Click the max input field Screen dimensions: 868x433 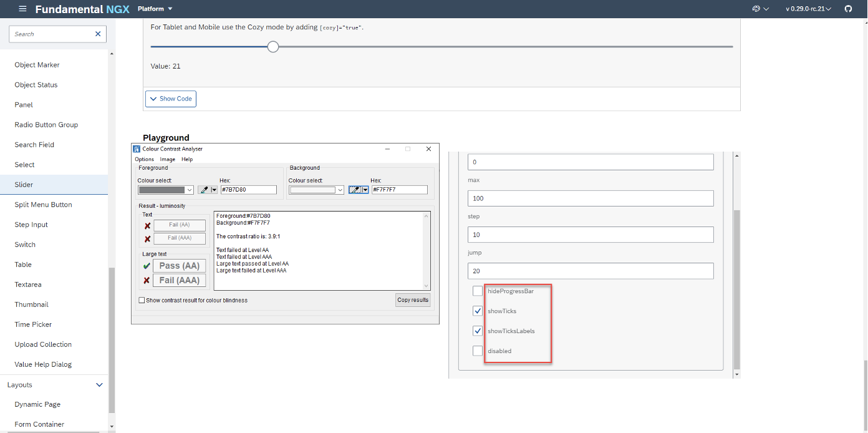[591, 198]
